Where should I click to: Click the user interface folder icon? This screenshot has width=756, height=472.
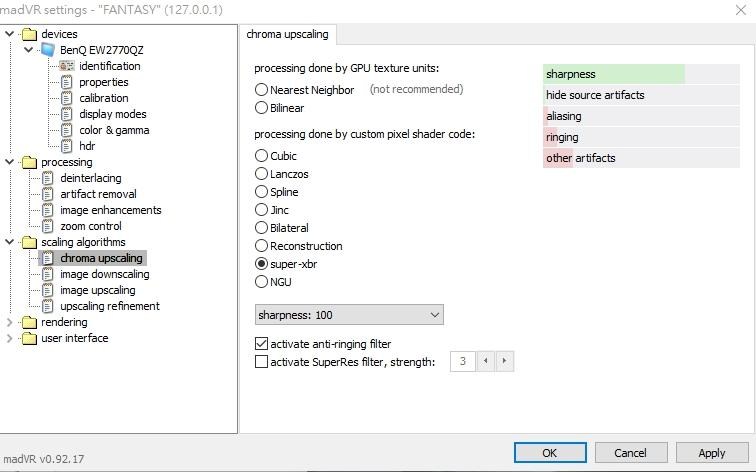pos(30,338)
